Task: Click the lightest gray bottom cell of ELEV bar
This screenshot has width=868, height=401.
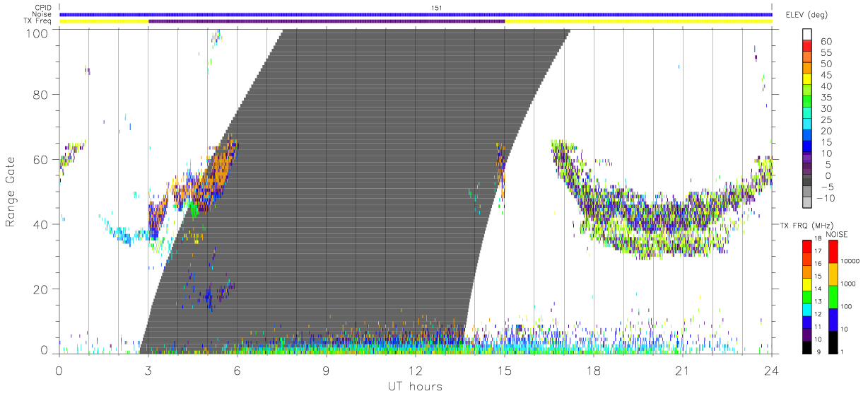Action: [x=808, y=203]
